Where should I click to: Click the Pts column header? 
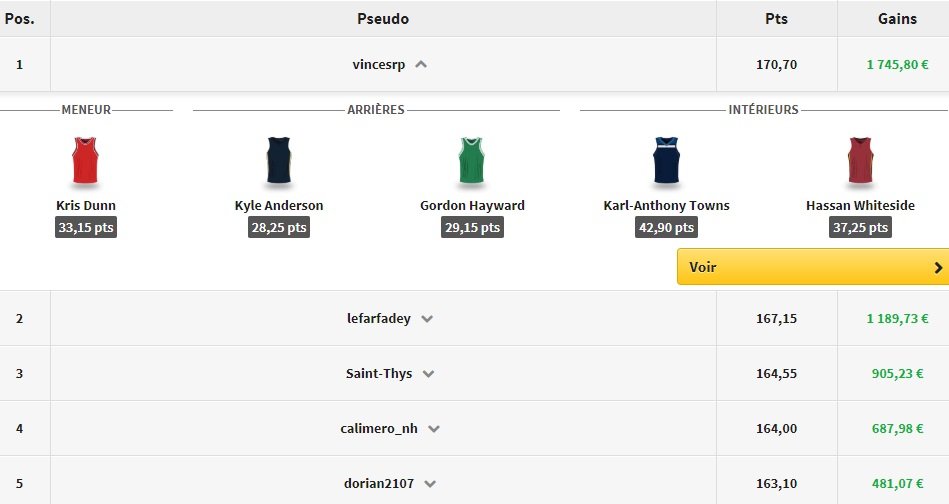[x=776, y=19]
